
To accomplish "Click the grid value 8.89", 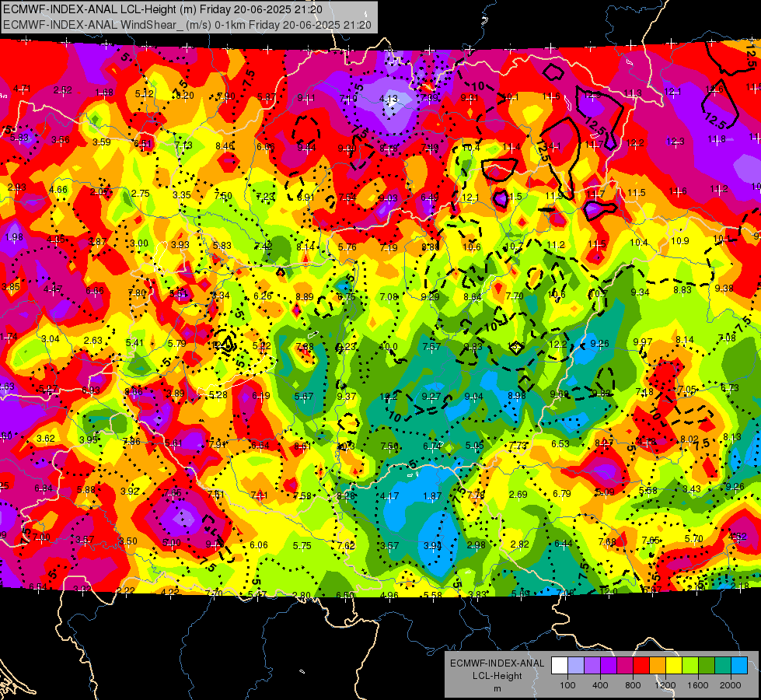I will [x=304, y=297].
